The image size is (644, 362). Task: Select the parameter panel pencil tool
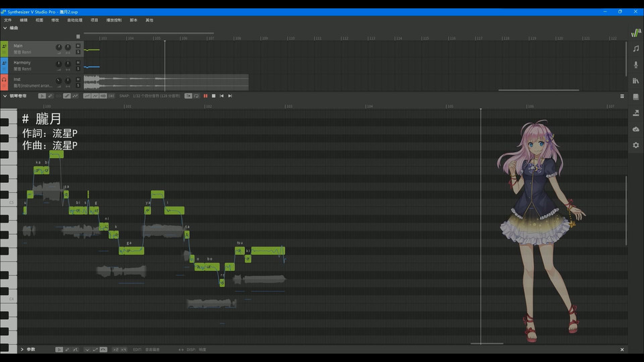coord(67,350)
